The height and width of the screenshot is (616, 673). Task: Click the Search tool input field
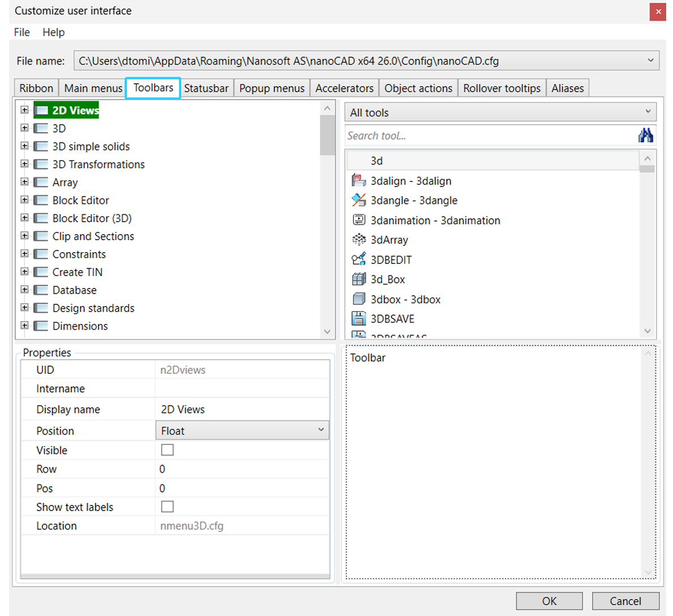(491, 135)
